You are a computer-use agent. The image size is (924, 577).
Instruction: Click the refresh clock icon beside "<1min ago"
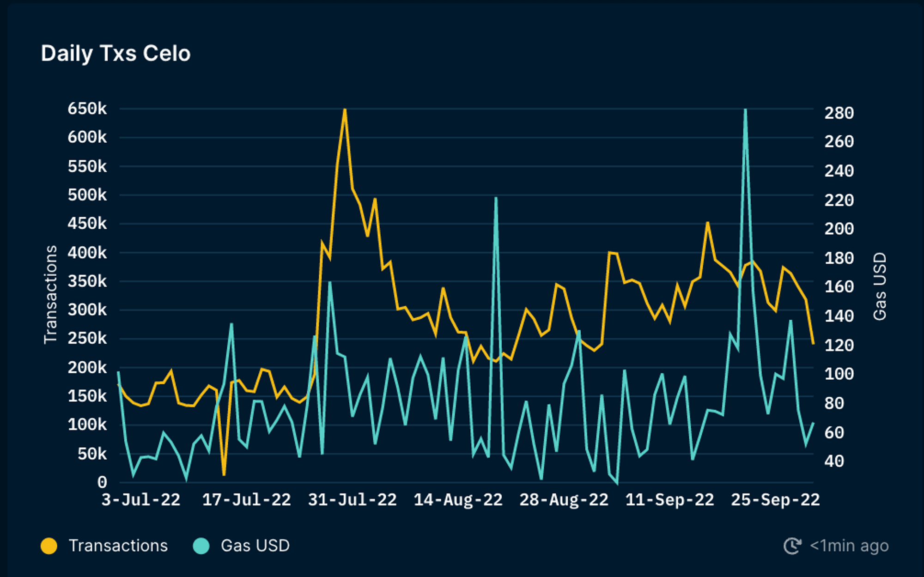(792, 546)
